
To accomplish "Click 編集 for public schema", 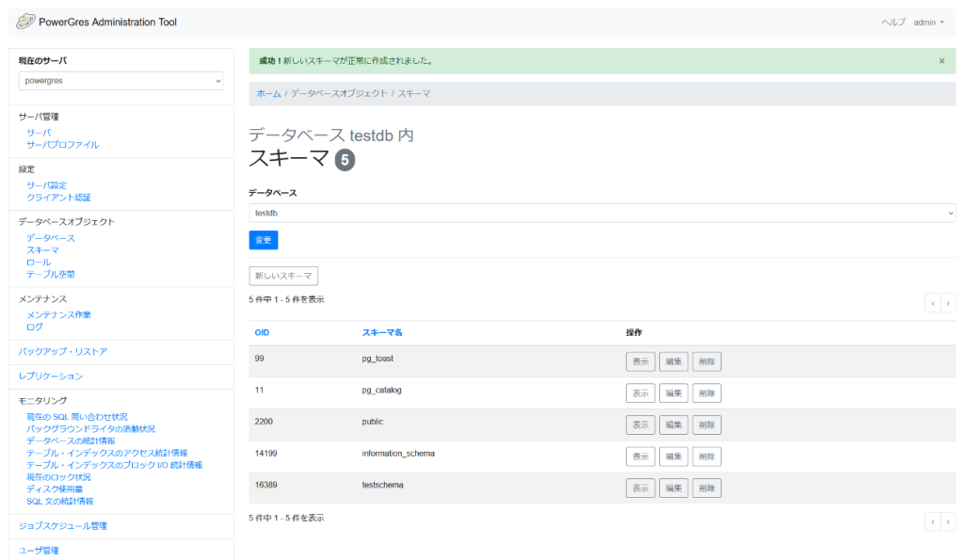I will pos(674,424).
